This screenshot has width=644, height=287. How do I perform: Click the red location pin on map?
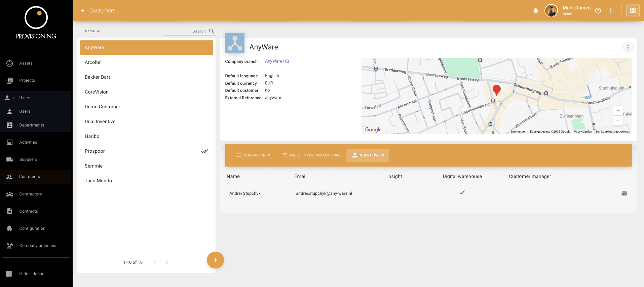[496, 90]
